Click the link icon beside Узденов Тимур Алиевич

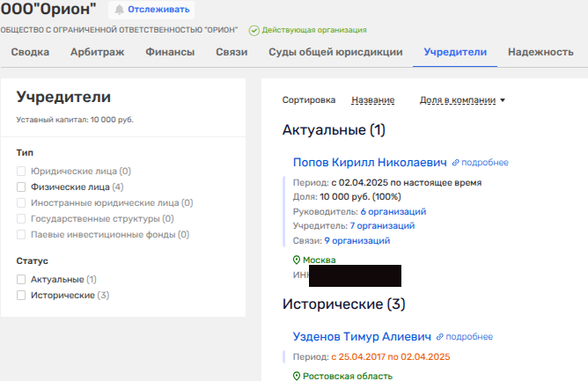pos(441,337)
